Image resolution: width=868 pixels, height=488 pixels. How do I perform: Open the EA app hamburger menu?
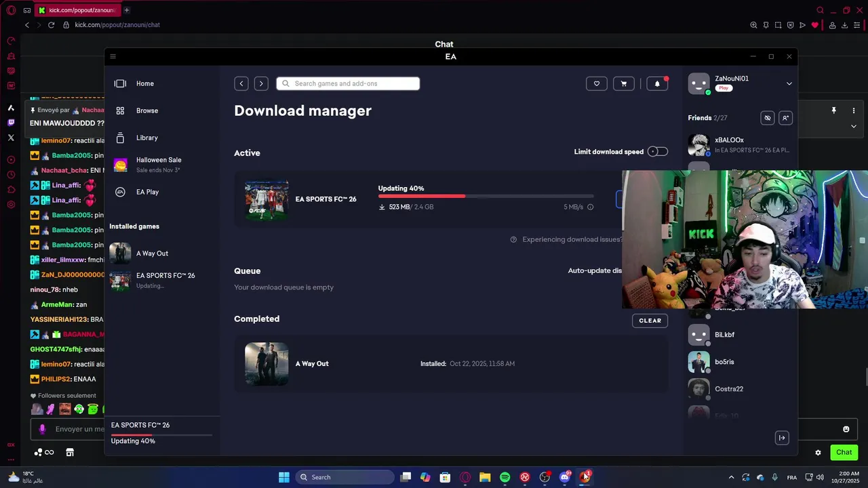pos(113,56)
